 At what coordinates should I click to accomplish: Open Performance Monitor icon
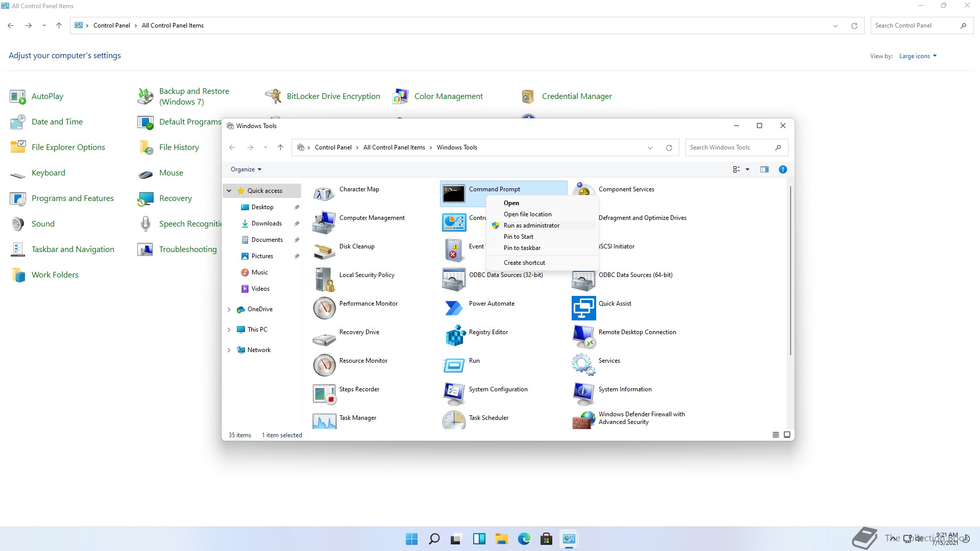tap(324, 308)
